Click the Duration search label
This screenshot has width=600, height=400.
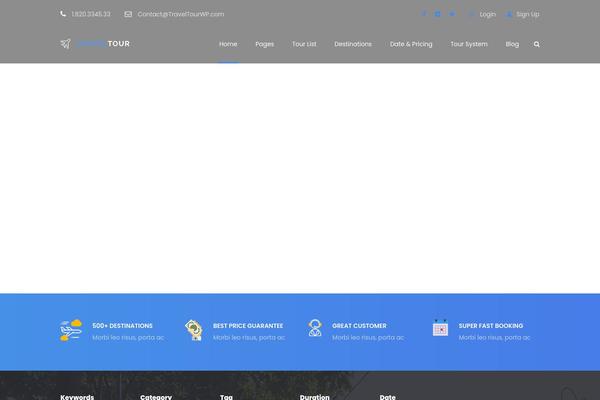coord(315,397)
